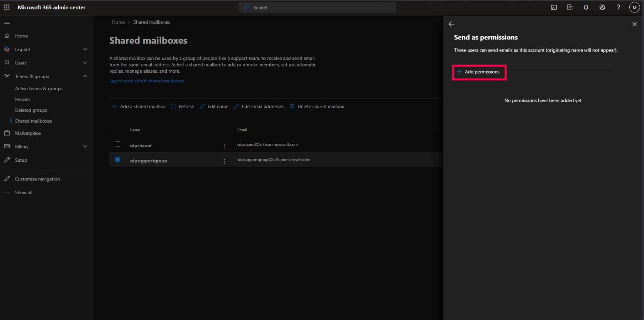Open the Cloud Shell icon in header
644x320 pixels.
pos(553,7)
